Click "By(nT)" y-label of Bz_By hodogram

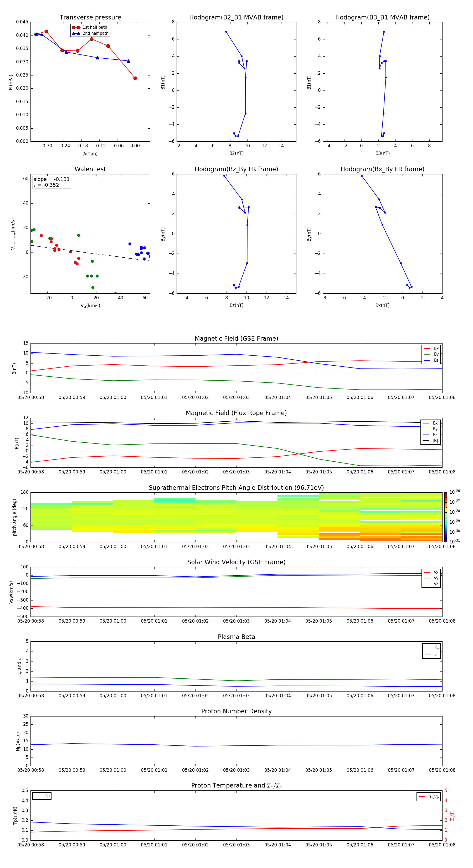(x=163, y=234)
